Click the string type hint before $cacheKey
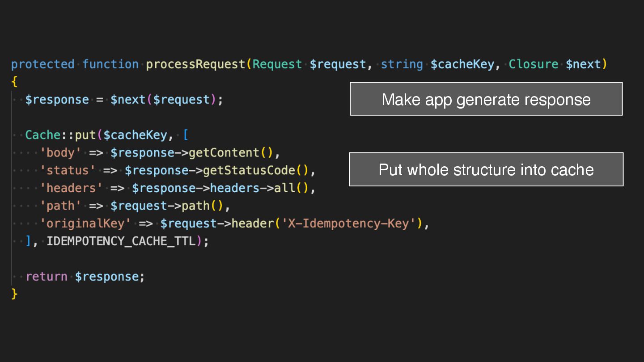This screenshot has width=644, height=362. coord(402,64)
